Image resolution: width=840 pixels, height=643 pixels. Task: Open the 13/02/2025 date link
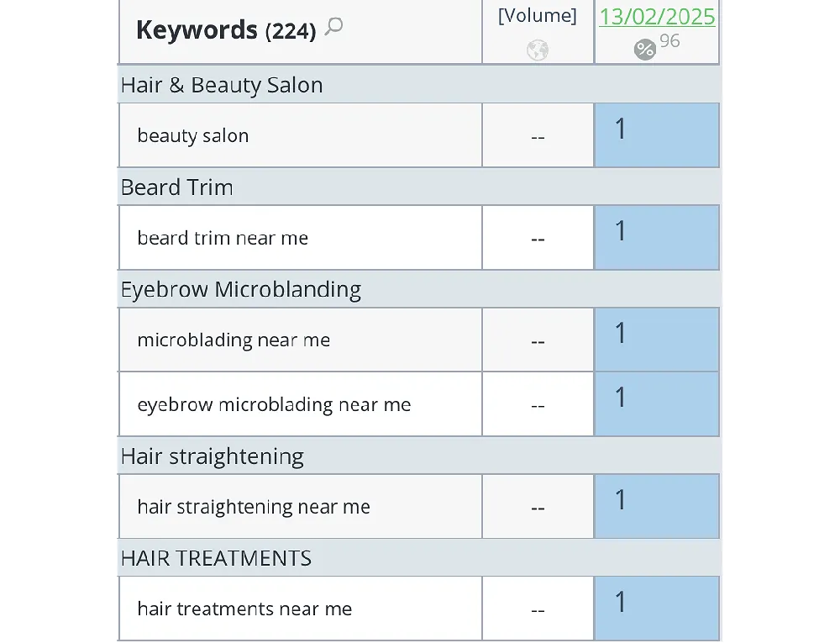657,17
